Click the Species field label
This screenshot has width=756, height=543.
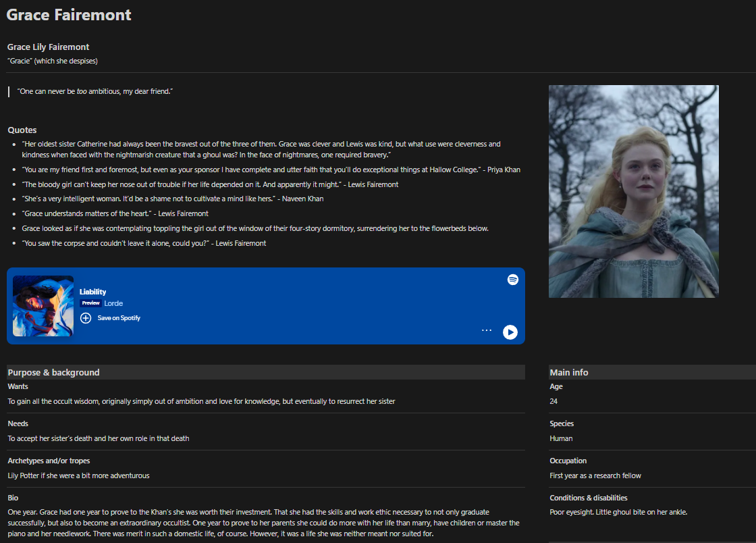tap(562, 423)
